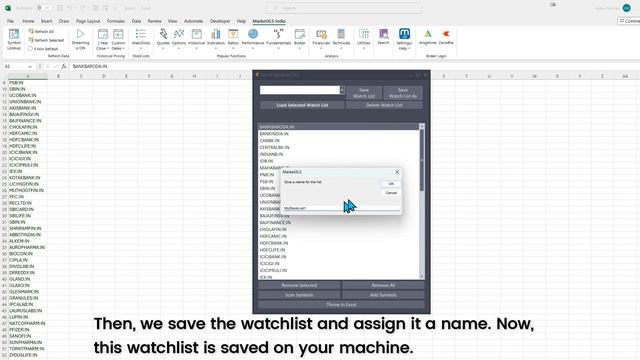640x360 pixels.
Task: Open the Ratios functions dropdown
Action: pyautogui.click(x=233, y=40)
